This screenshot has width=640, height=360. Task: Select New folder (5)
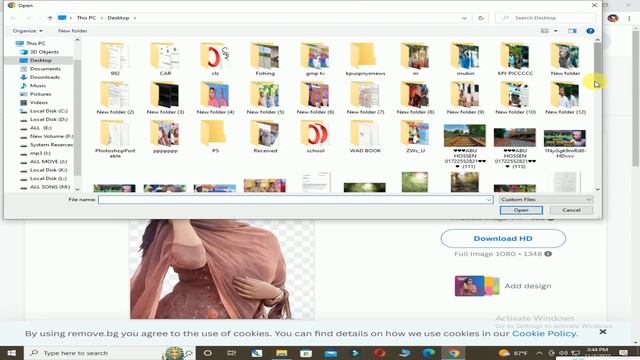tap(265, 98)
